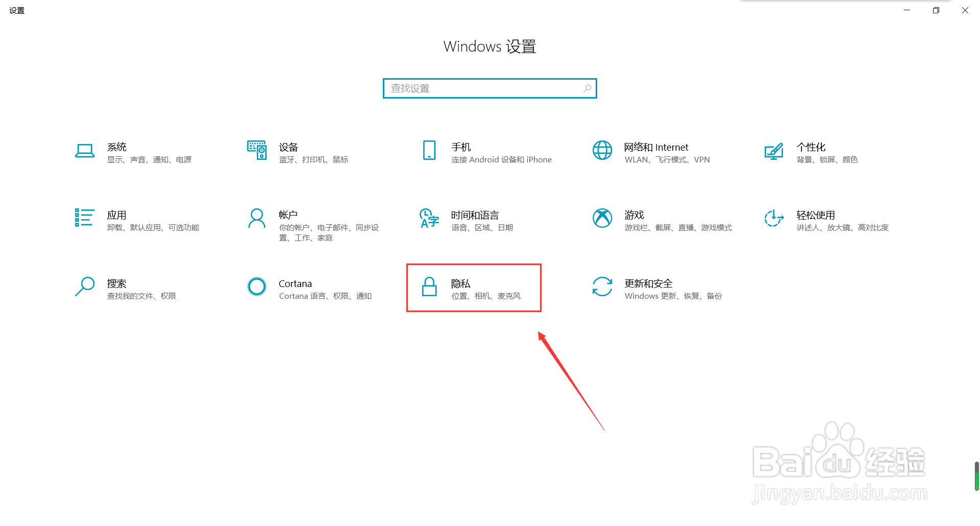
Task: Open the 隐私 settings link text
Action: coord(460,283)
